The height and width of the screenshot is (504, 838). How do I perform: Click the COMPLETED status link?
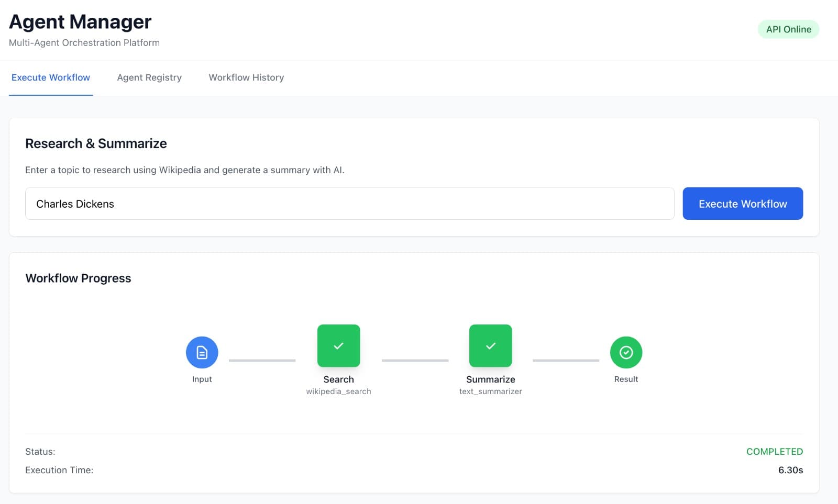pyautogui.click(x=774, y=451)
